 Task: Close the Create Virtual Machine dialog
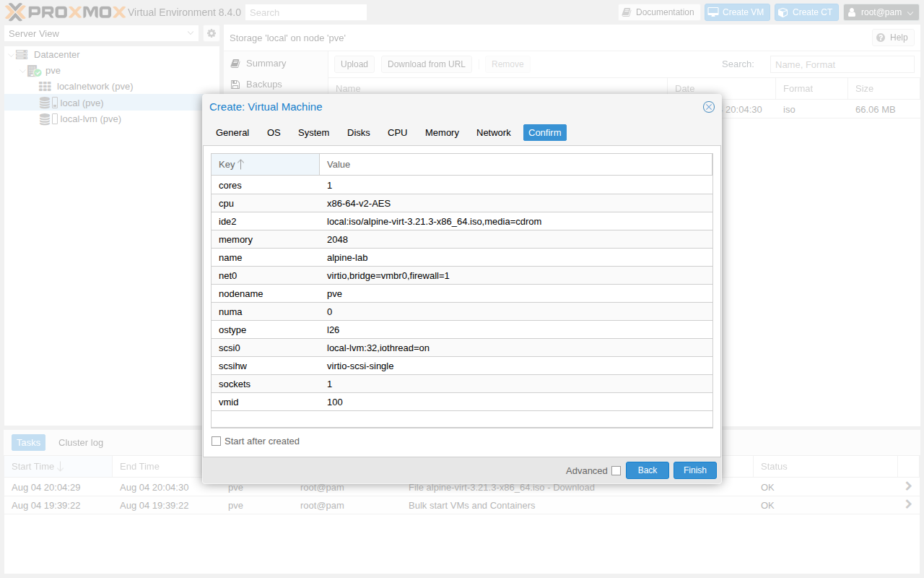coord(709,107)
